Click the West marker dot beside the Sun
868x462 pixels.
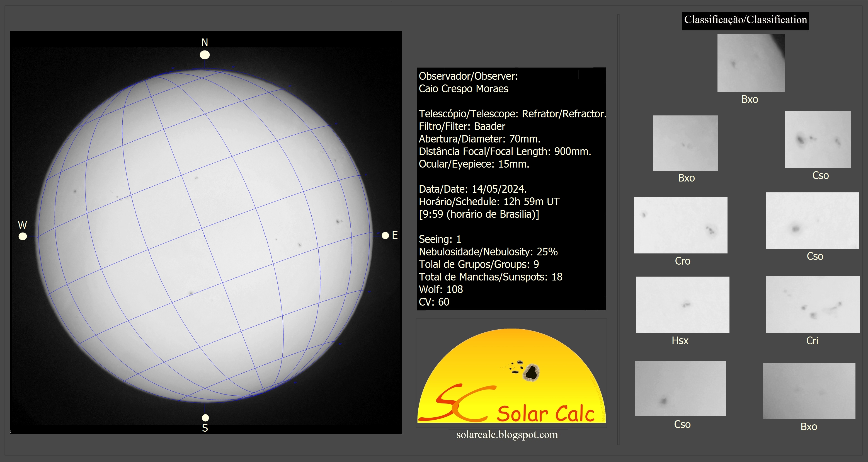pos(23,236)
